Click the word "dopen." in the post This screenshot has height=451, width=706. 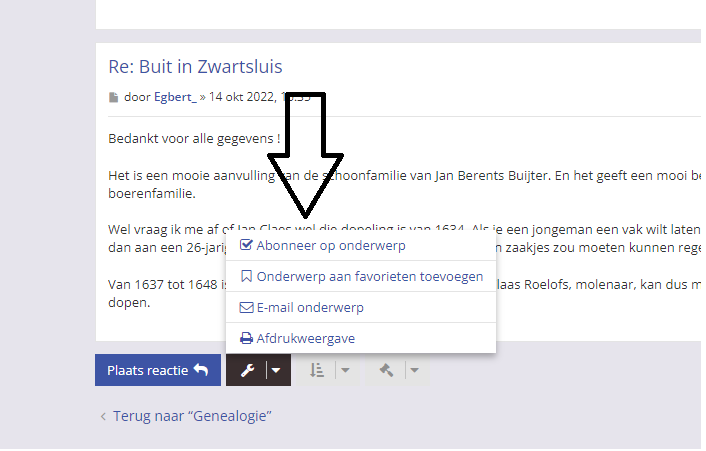coord(129,302)
